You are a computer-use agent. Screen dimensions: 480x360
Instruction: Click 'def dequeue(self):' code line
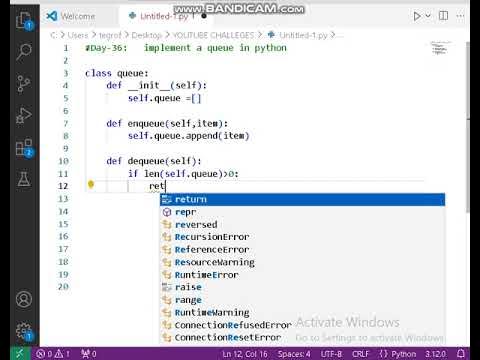coord(154,161)
